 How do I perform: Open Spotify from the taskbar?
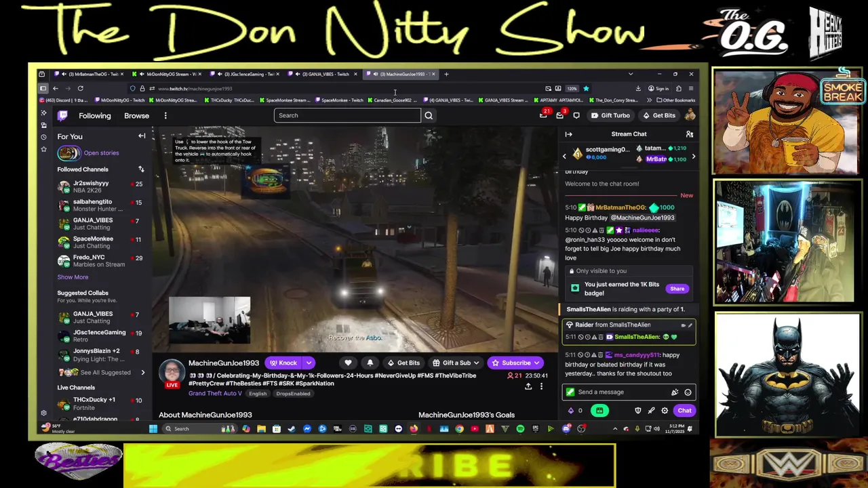tap(520, 428)
